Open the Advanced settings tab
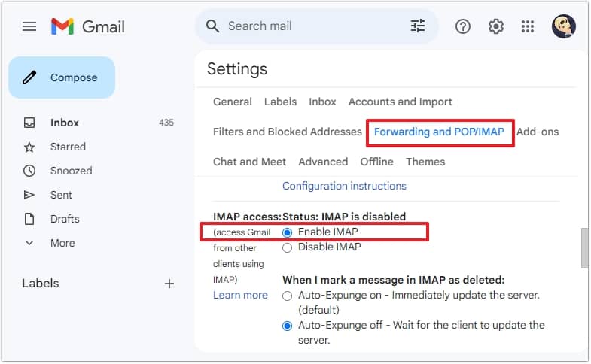 tap(323, 162)
